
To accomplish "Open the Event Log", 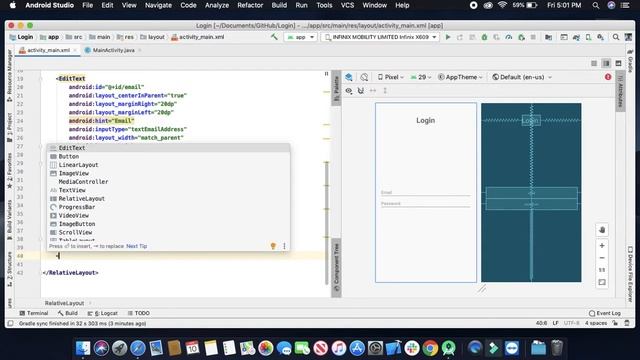I will click(x=605, y=313).
